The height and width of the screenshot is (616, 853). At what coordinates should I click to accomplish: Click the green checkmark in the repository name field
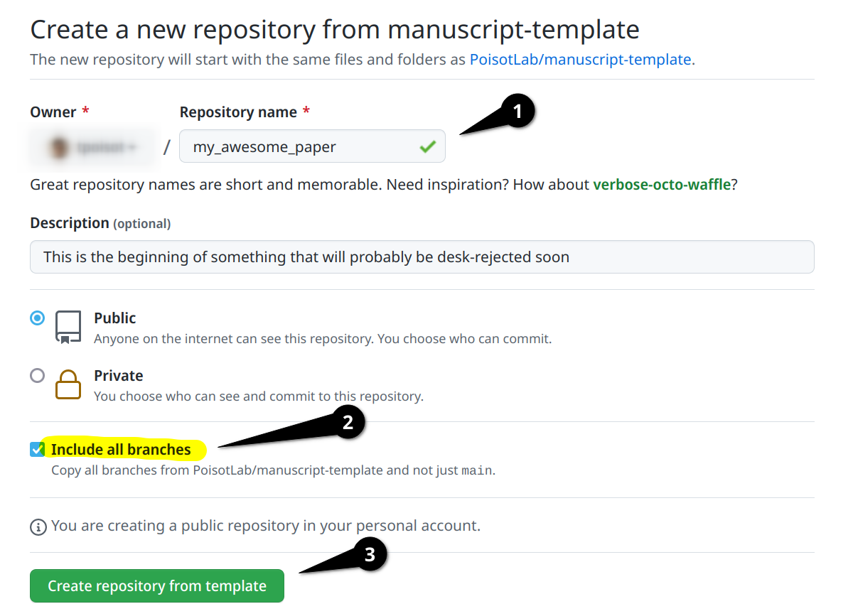427,146
